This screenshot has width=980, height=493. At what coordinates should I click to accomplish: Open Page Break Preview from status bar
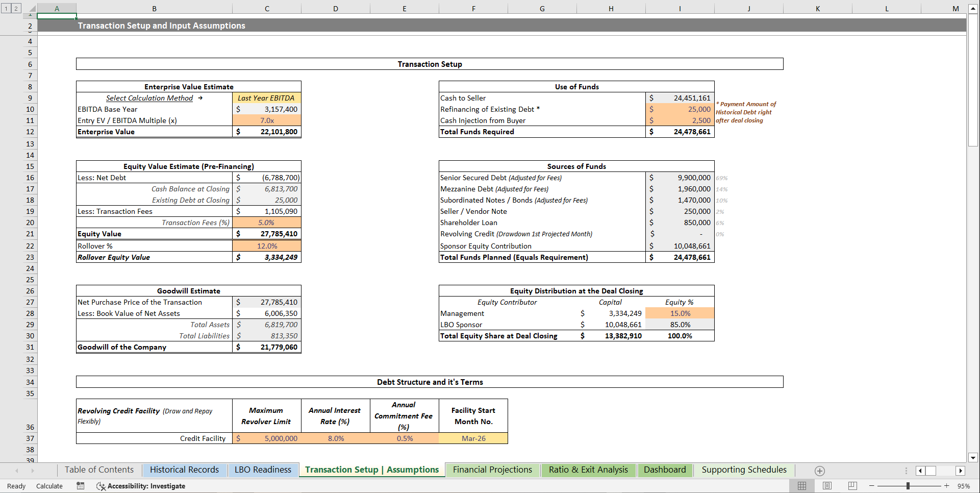851,486
